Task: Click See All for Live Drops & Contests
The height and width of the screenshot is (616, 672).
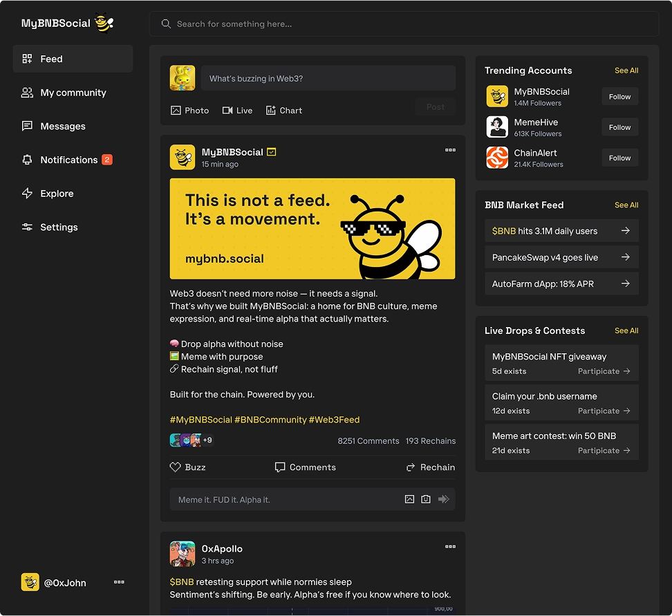Action: tap(626, 330)
